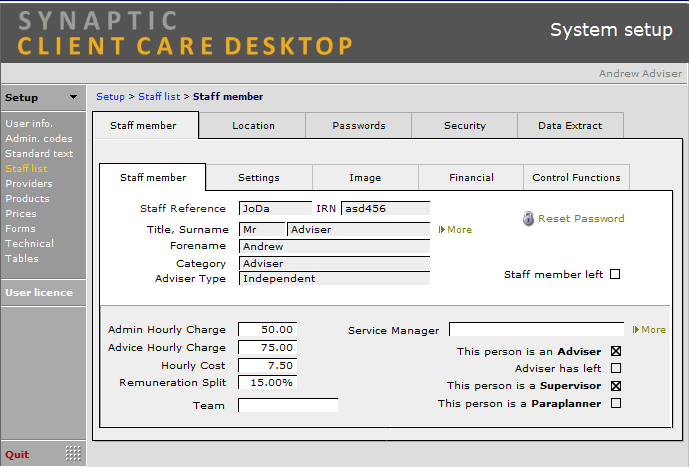Image resolution: width=689 pixels, height=467 pixels.
Task: Go to the Data Extract tab
Action: point(570,125)
